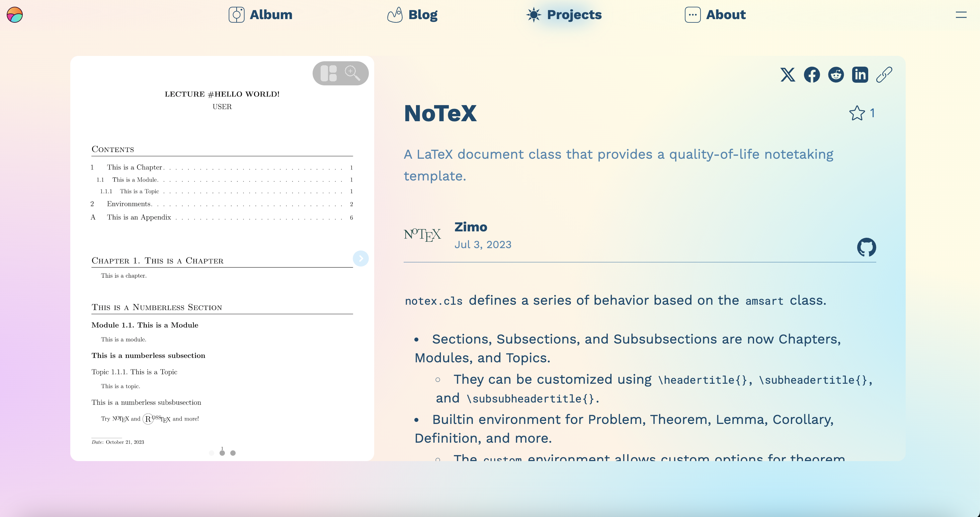This screenshot has width=980, height=517.
Task: Open the GitHub repository icon
Action: point(866,247)
